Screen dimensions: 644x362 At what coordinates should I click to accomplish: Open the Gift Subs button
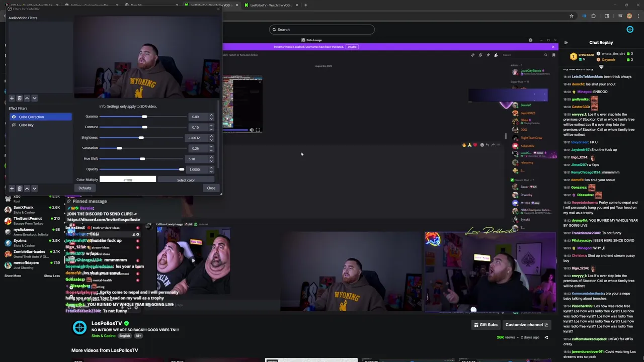(486, 325)
